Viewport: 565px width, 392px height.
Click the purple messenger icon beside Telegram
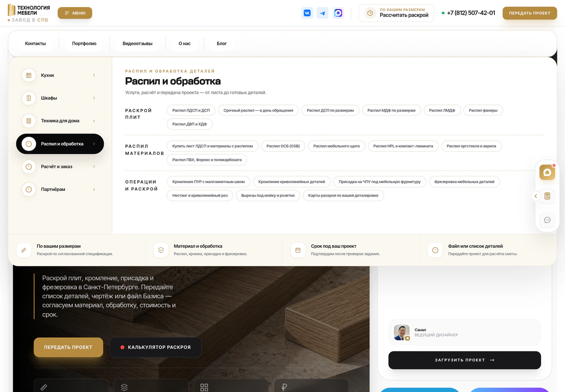338,13
